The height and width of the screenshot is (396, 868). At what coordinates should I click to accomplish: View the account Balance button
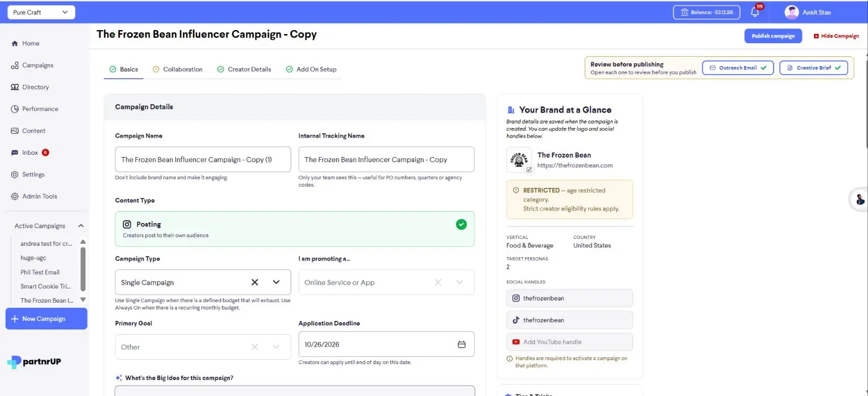(x=707, y=12)
